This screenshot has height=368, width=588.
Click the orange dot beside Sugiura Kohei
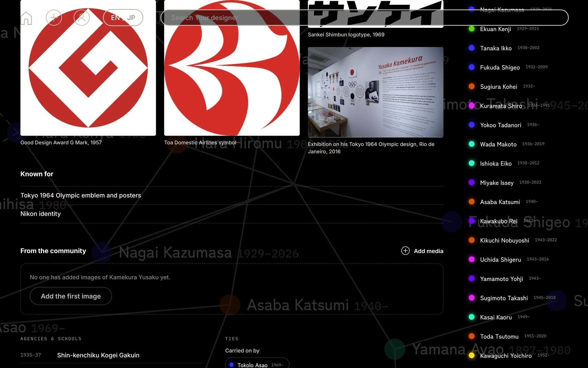[x=472, y=86]
